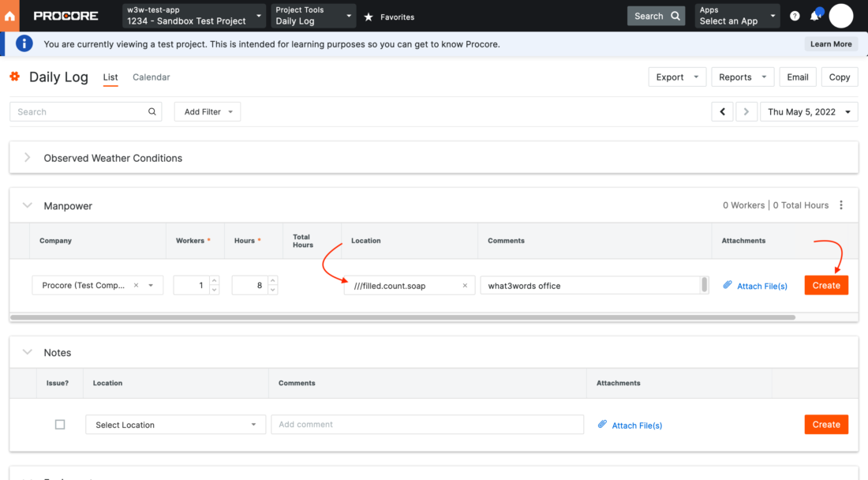Image resolution: width=868 pixels, height=480 pixels.
Task: Collapse the Notes section
Action: click(x=27, y=352)
